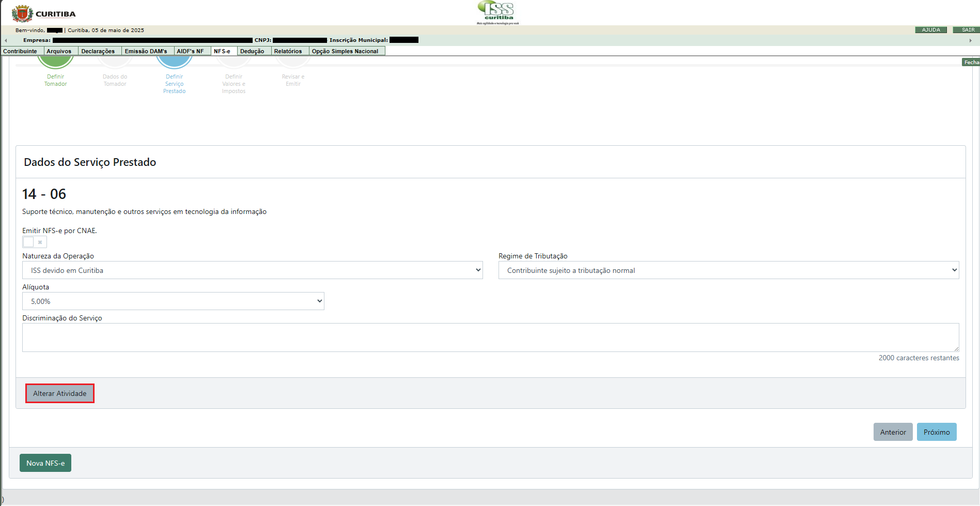The image size is (980, 506).
Task: Click the SAIR logout button
Action: click(968, 30)
